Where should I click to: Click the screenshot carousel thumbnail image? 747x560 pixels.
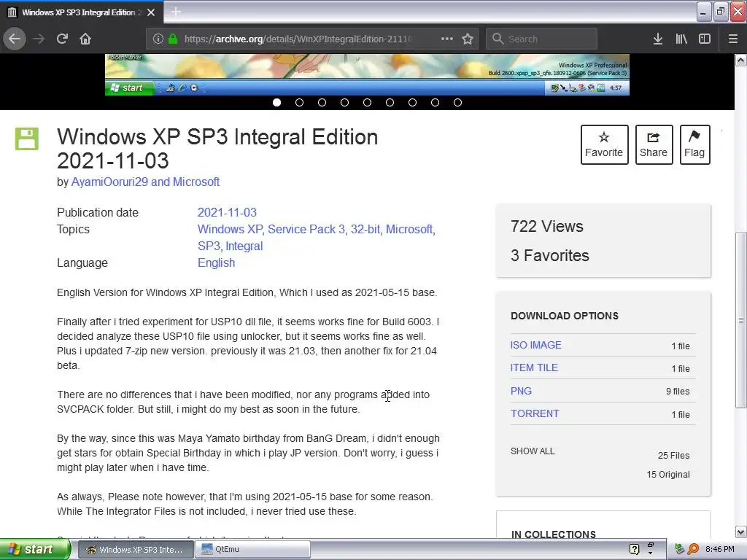[367, 74]
